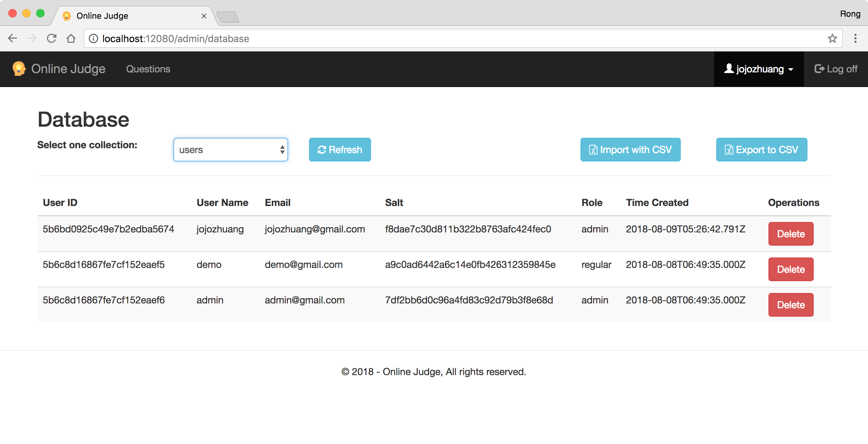This screenshot has height=444, width=868.
Task: Click user ID 5b6c8d16867fe7cf152eaef6
Action: (x=104, y=300)
